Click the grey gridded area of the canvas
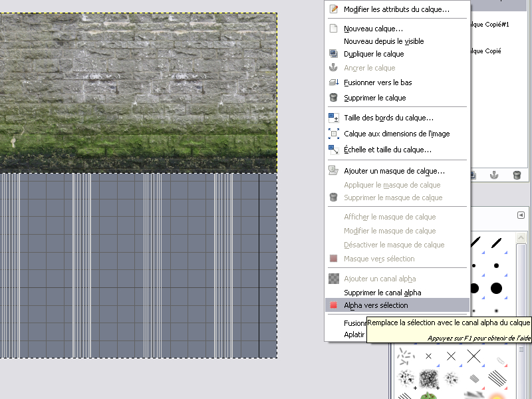The width and height of the screenshot is (532, 399). tap(138, 265)
